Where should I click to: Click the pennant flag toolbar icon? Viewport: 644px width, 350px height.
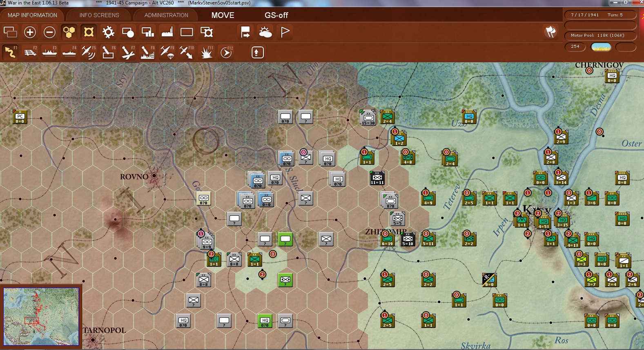tap(285, 32)
